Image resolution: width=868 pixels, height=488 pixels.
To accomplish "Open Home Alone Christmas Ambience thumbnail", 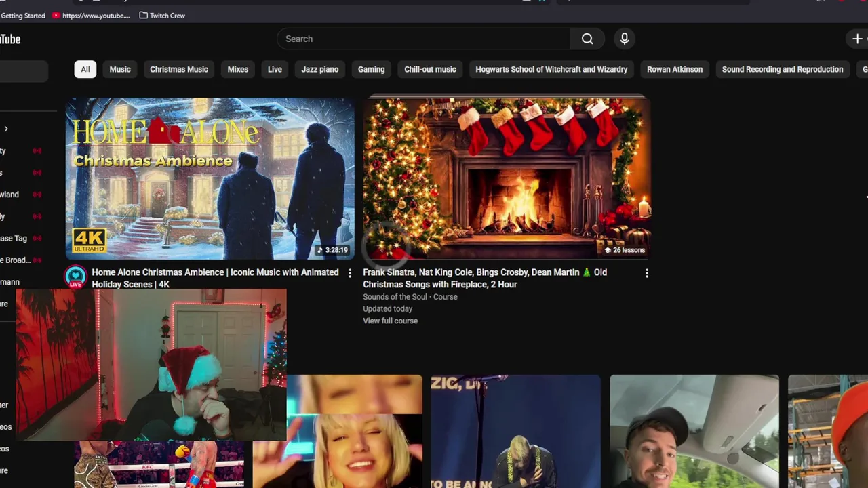I will 210,178.
